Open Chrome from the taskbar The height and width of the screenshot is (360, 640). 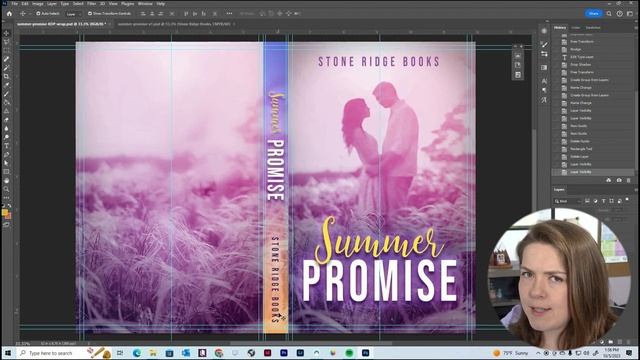[219, 353]
